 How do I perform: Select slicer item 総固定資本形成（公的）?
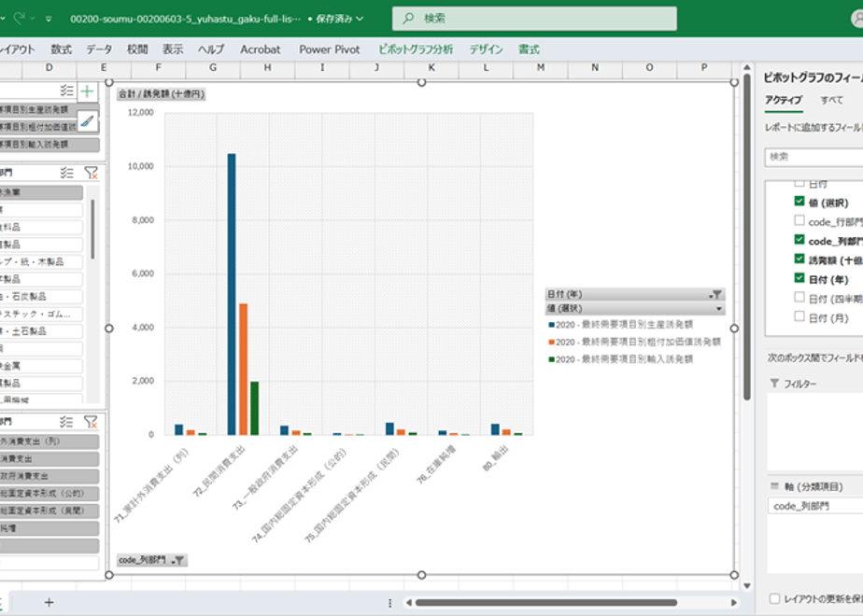(x=50, y=494)
